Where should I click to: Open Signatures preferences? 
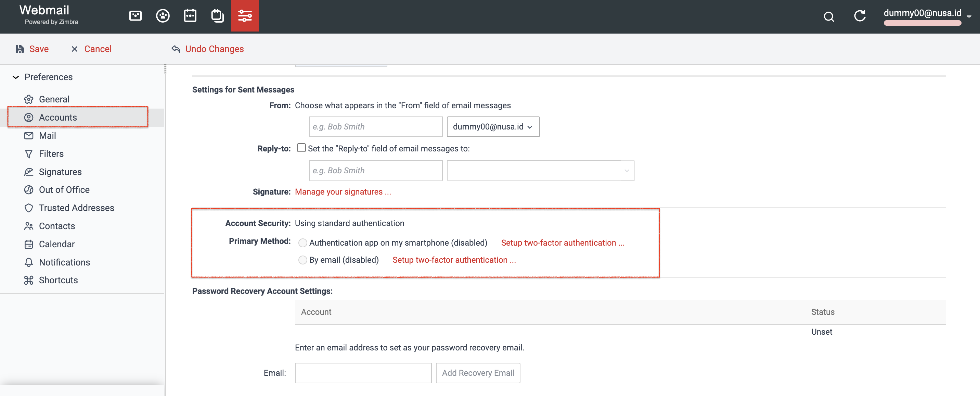coord(60,172)
